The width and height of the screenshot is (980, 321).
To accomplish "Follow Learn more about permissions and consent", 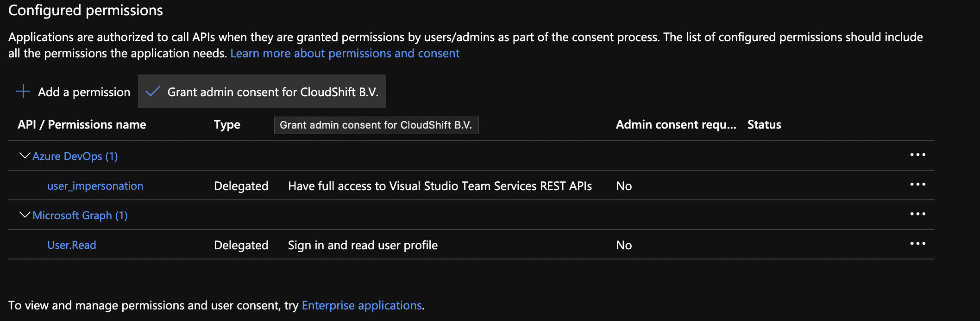I will 345,54.
